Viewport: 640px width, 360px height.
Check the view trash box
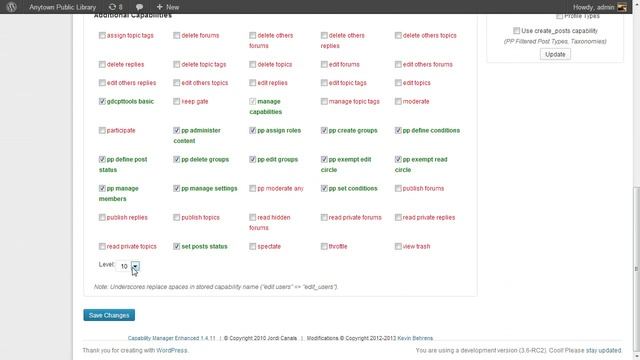click(398, 247)
